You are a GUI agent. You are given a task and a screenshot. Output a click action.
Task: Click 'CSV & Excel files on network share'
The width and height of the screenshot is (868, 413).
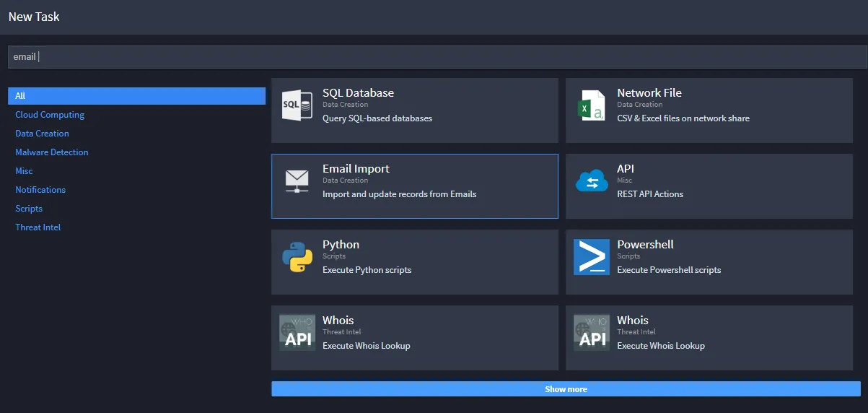(683, 118)
